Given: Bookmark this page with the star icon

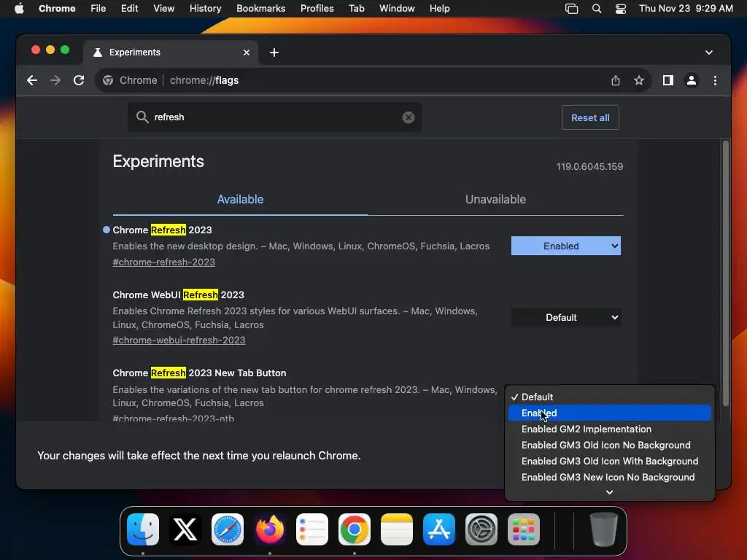Looking at the screenshot, I should [639, 80].
